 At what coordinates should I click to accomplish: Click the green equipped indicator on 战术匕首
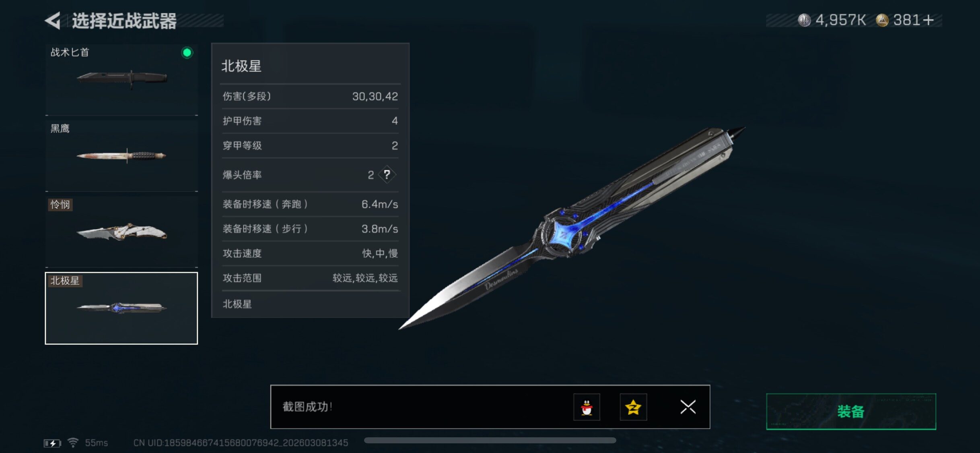(187, 52)
